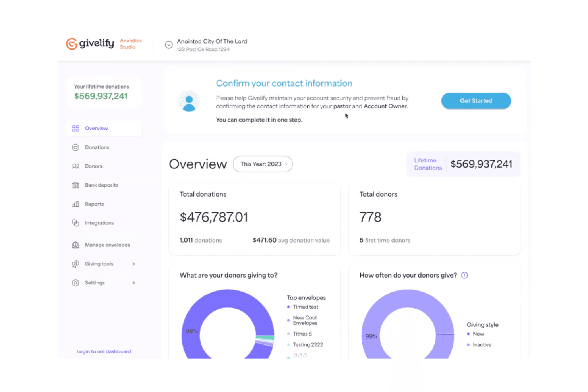
Task: Click the Donors people icon
Action: [x=75, y=166]
